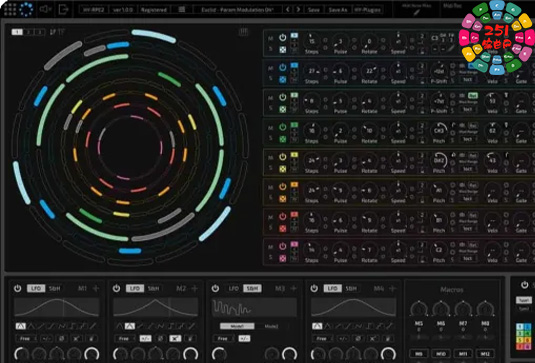
Task: Switch to page 2 tab at top-left
Action: [28, 32]
